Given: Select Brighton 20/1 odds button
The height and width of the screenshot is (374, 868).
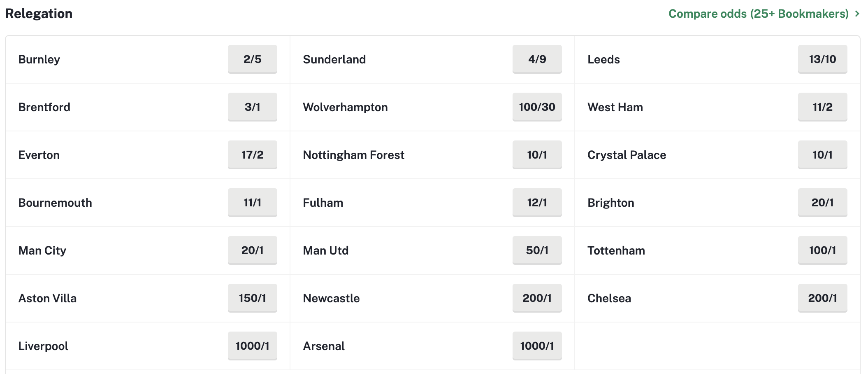Looking at the screenshot, I should (822, 203).
